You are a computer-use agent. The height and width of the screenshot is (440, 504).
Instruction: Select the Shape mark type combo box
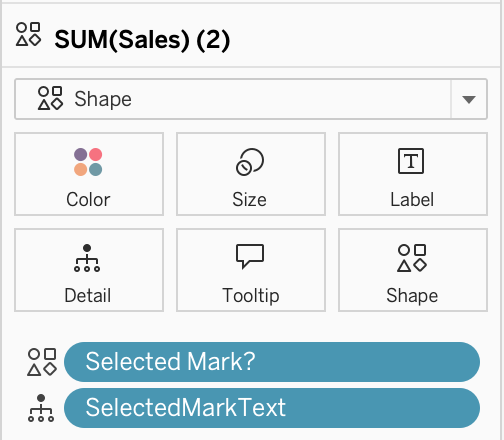tap(251, 99)
